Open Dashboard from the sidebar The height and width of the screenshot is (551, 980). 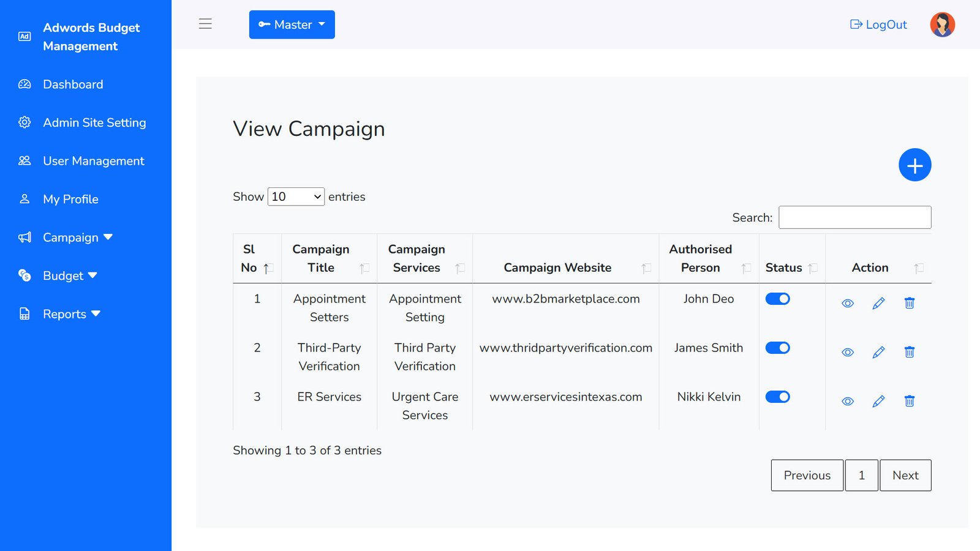click(x=73, y=84)
